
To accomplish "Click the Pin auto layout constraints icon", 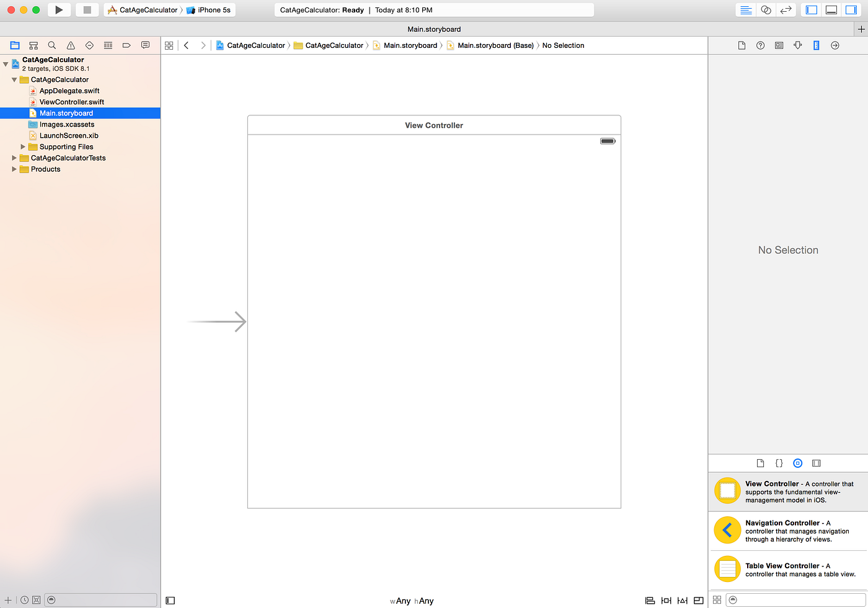I will pyautogui.click(x=666, y=600).
